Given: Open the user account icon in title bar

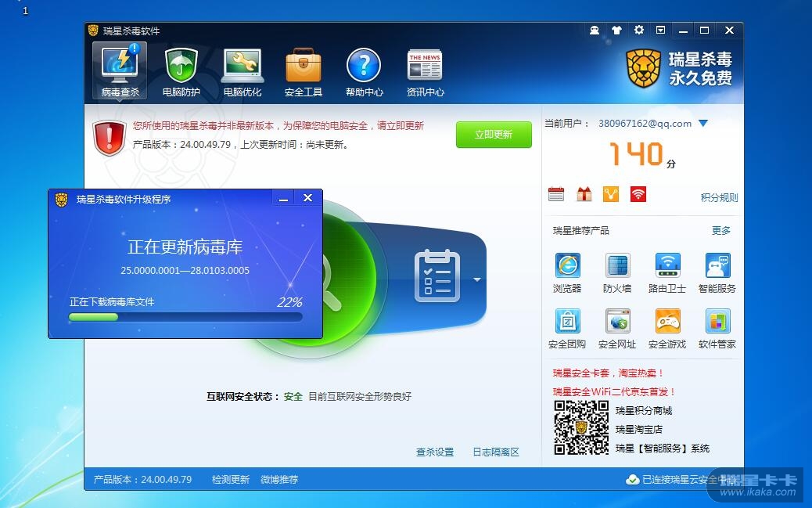Looking at the screenshot, I should coord(595,30).
